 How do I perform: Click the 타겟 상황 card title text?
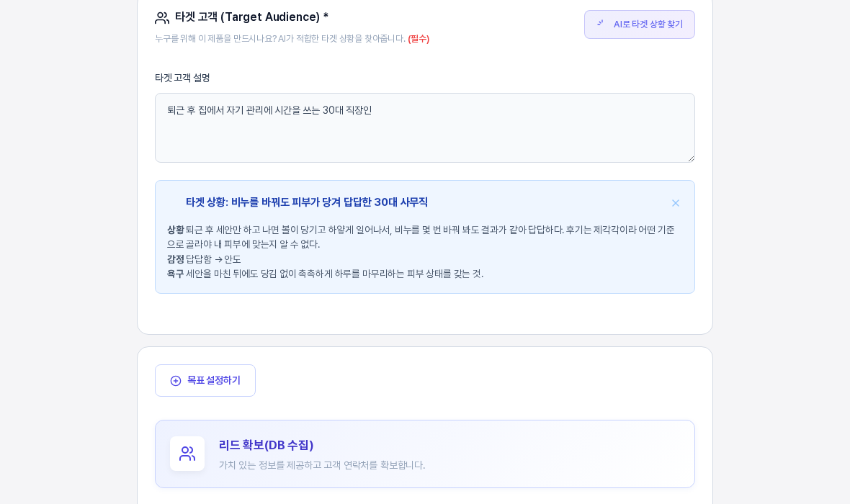click(307, 202)
